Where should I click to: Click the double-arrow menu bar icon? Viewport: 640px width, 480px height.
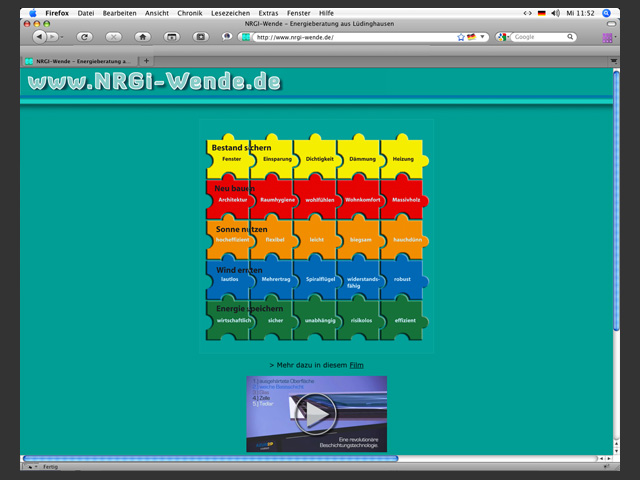[x=527, y=13]
